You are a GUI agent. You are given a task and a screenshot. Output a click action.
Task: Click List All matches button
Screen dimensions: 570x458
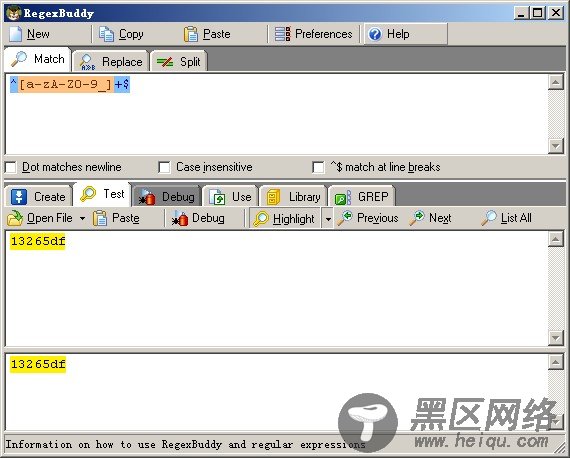pyautogui.click(x=506, y=218)
